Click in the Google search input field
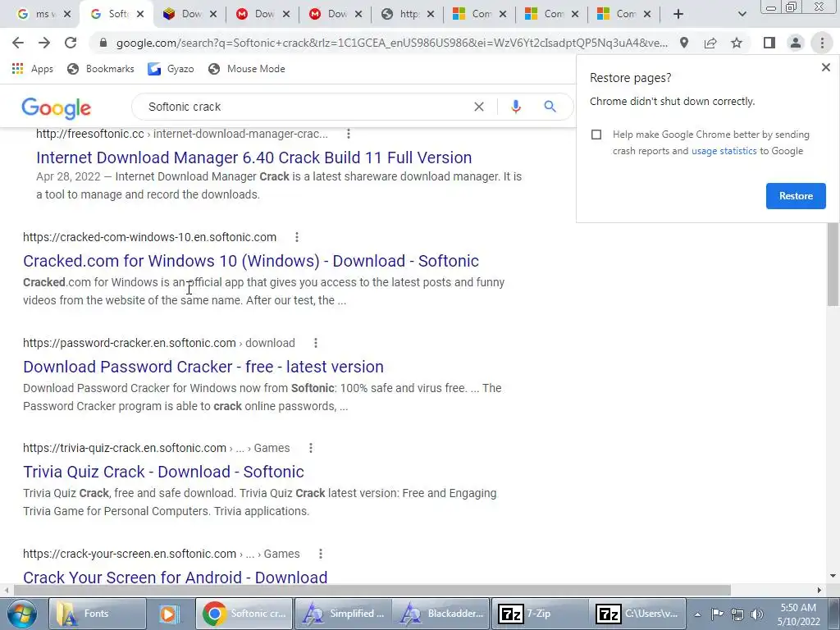The height and width of the screenshot is (630, 840). 308,107
